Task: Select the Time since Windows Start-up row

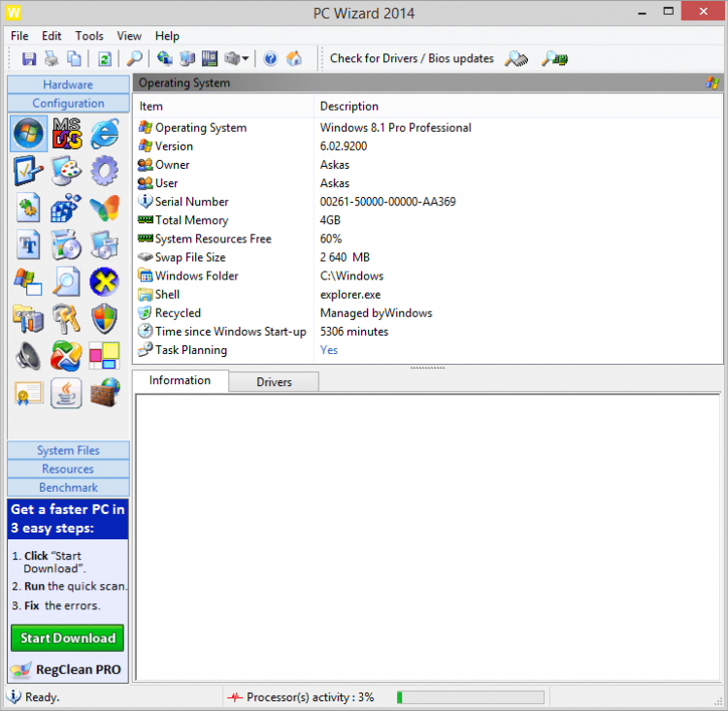Action: [x=428, y=332]
